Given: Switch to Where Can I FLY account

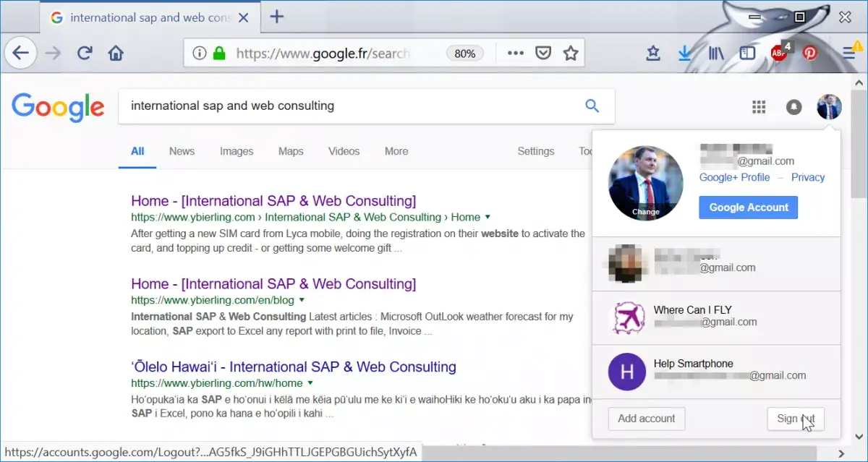Looking at the screenshot, I should pyautogui.click(x=716, y=318).
